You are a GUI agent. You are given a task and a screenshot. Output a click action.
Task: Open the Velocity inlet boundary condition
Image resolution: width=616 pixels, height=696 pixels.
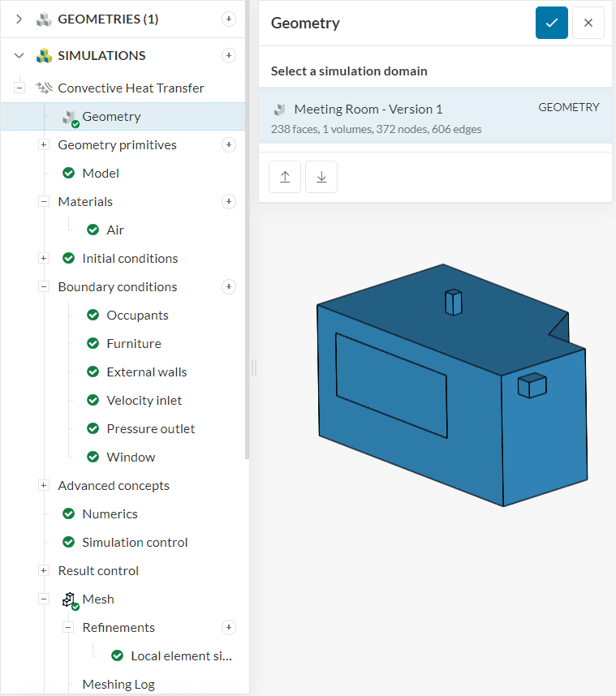(x=144, y=400)
